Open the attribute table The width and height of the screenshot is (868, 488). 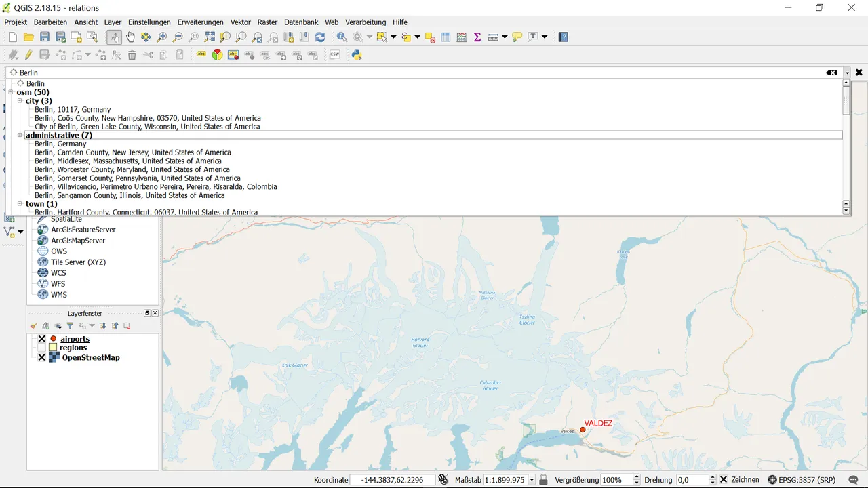446,37
